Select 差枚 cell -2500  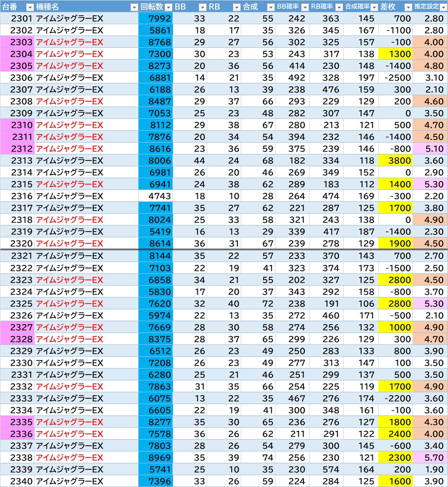[x=395, y=78]
